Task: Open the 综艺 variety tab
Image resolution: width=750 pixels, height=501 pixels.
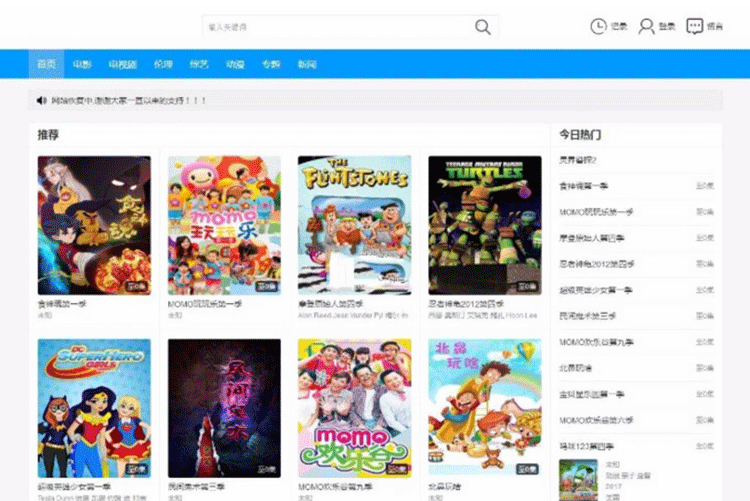Action: 199,64
